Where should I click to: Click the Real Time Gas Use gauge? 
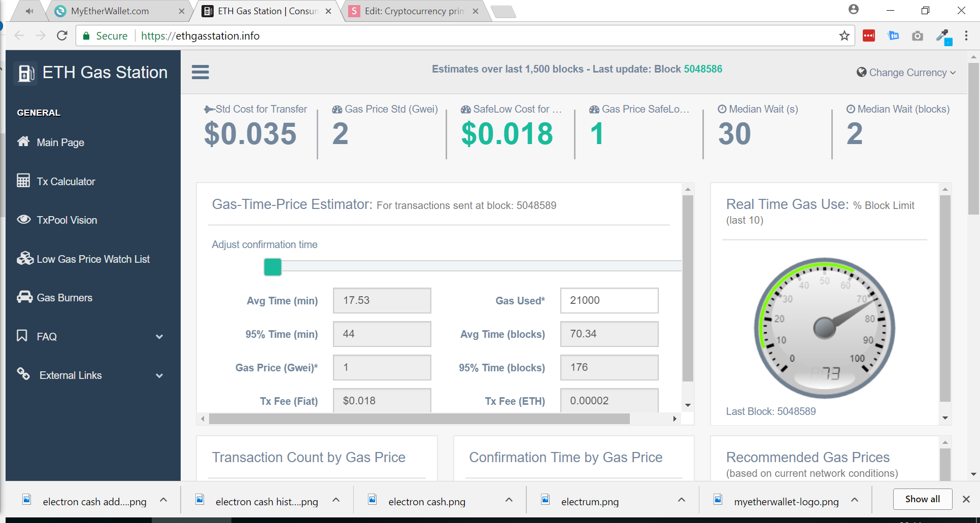824,328
